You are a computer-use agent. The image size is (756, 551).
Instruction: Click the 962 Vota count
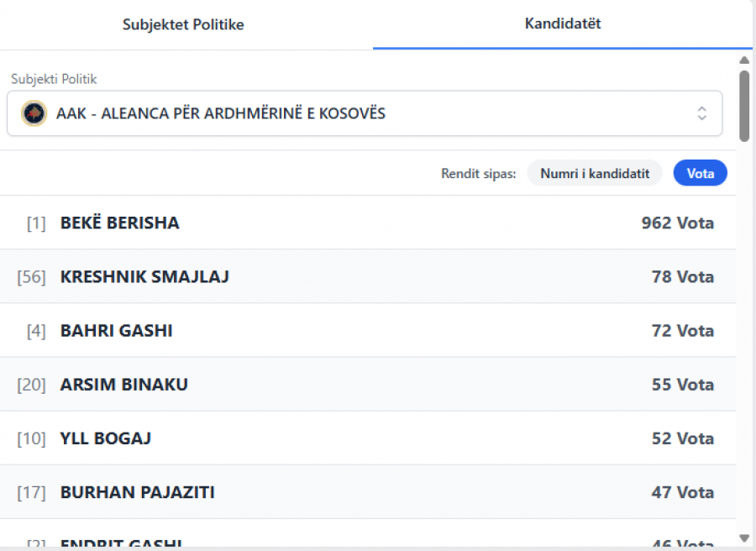[677, 223]
